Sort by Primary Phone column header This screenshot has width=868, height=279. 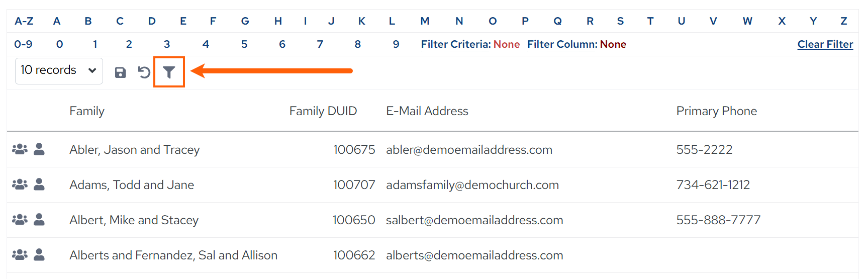click(x=717, y=111)
